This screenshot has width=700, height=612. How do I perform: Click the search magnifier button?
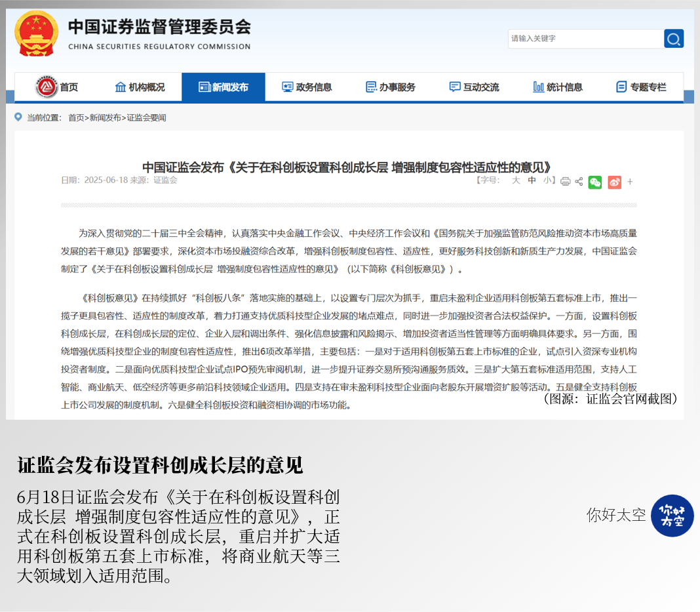coord(673,39)
